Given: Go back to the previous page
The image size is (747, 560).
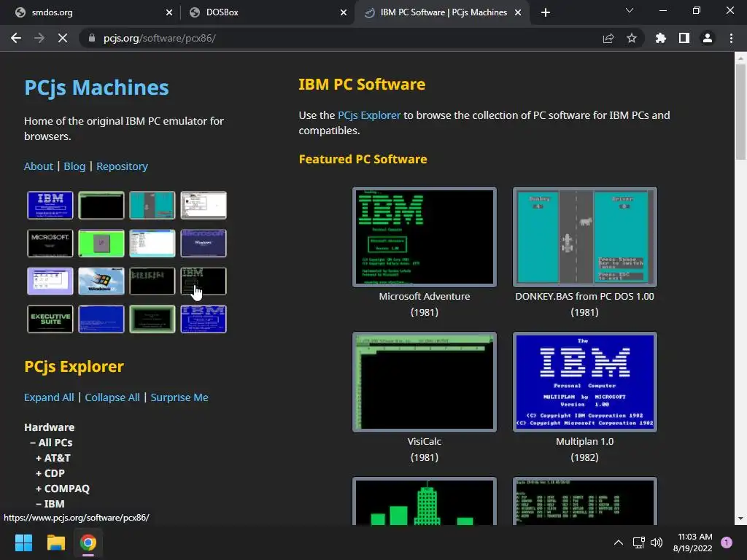Looking at the screenshot, I should [16, 38].
